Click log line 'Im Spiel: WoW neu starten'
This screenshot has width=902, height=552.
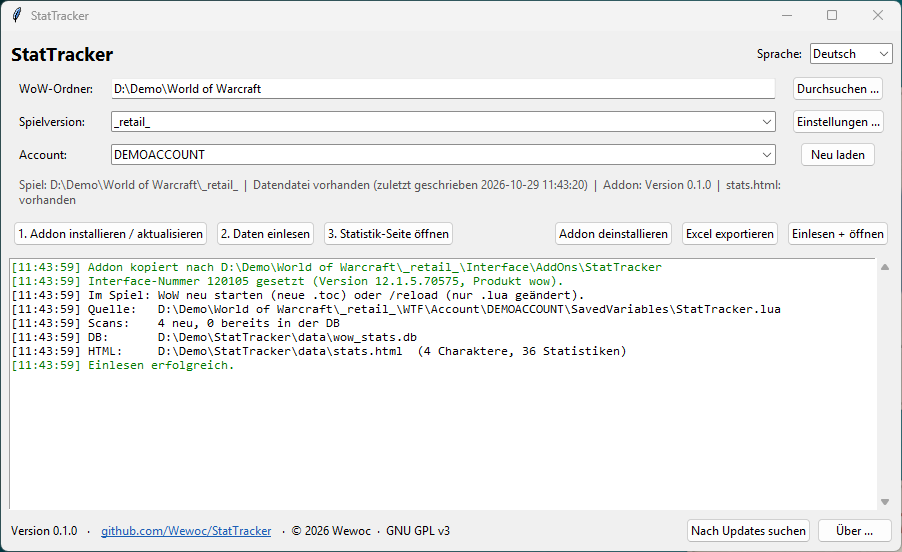297,295
